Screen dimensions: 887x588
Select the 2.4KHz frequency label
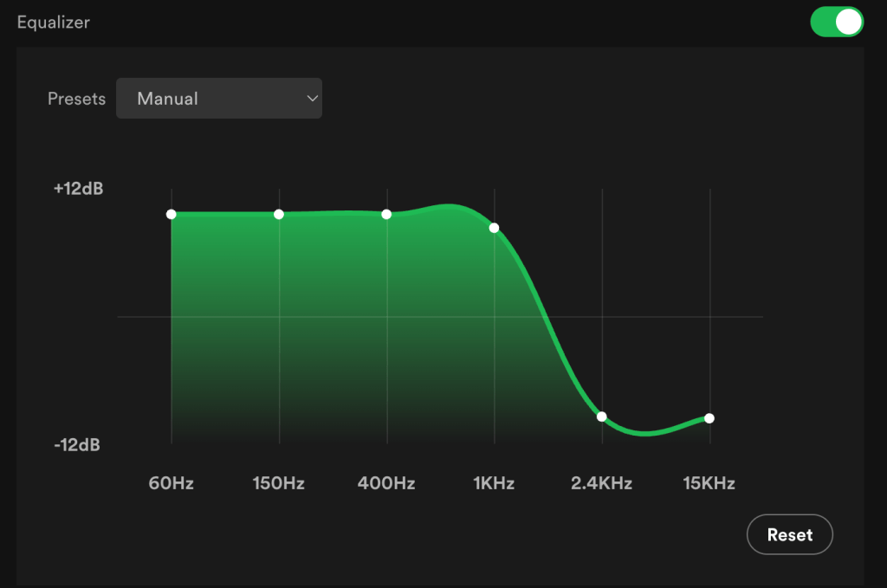click(602, 483)
